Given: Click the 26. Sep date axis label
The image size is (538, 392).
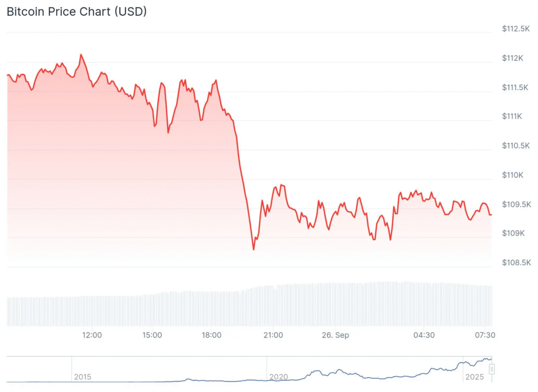Looking at the screenshot, I should [x=336, y=335].
